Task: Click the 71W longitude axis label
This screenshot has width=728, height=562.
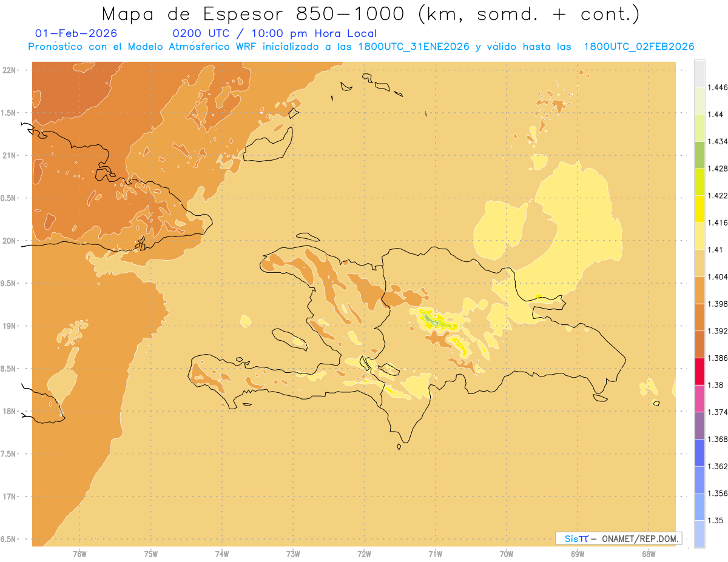Action: click(x=435, y=554)
